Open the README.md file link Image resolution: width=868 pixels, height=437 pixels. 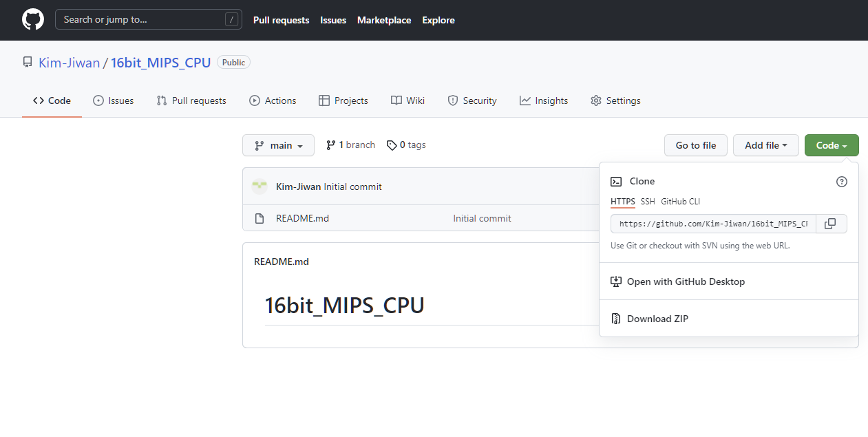point(302,218)
